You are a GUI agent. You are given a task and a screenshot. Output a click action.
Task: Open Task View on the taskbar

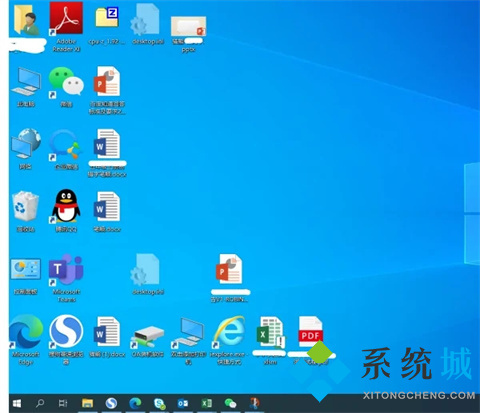click(63, 403)
